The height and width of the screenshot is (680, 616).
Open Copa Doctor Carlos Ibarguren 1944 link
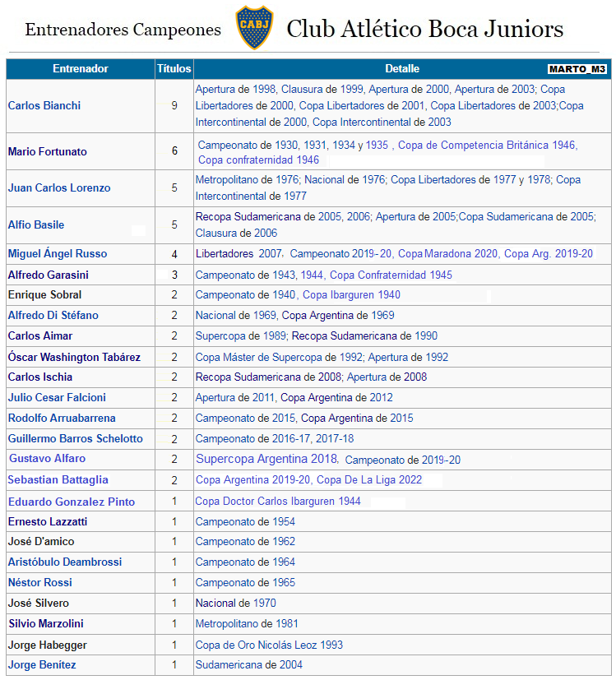[x=278, y=502]
